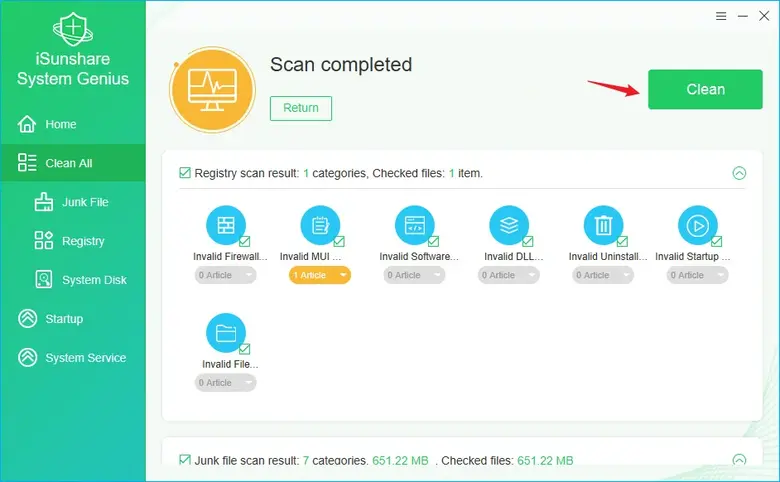The image size is (780, 482).
Task: Open Junk File section
Action: point(73,202)
